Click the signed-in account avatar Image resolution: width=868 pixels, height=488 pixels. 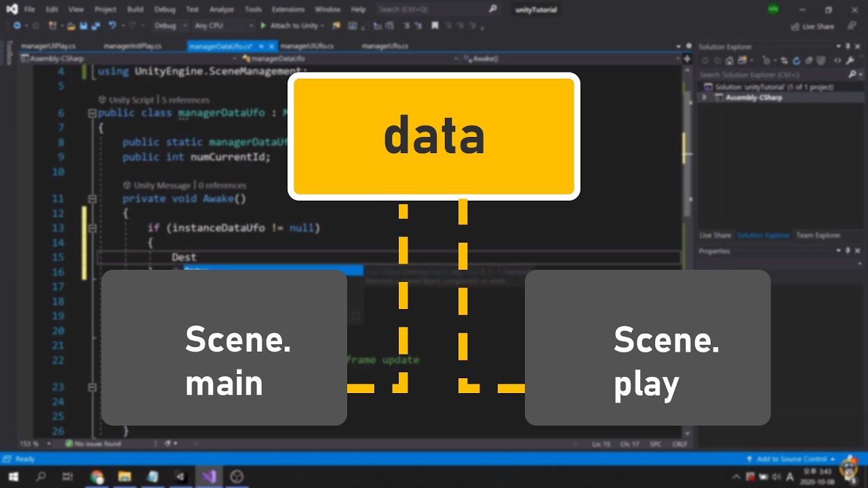tap(773, 9)
